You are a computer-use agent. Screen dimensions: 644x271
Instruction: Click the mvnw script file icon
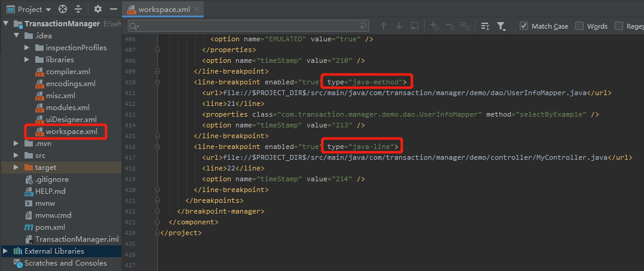(x=28, y=203)
